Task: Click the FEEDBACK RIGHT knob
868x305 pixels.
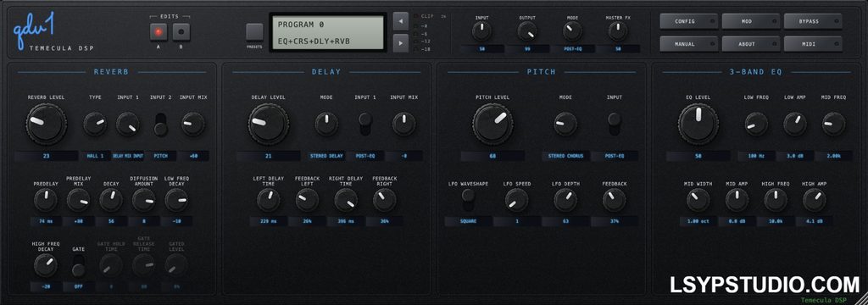Action: [x=385, y=200]
